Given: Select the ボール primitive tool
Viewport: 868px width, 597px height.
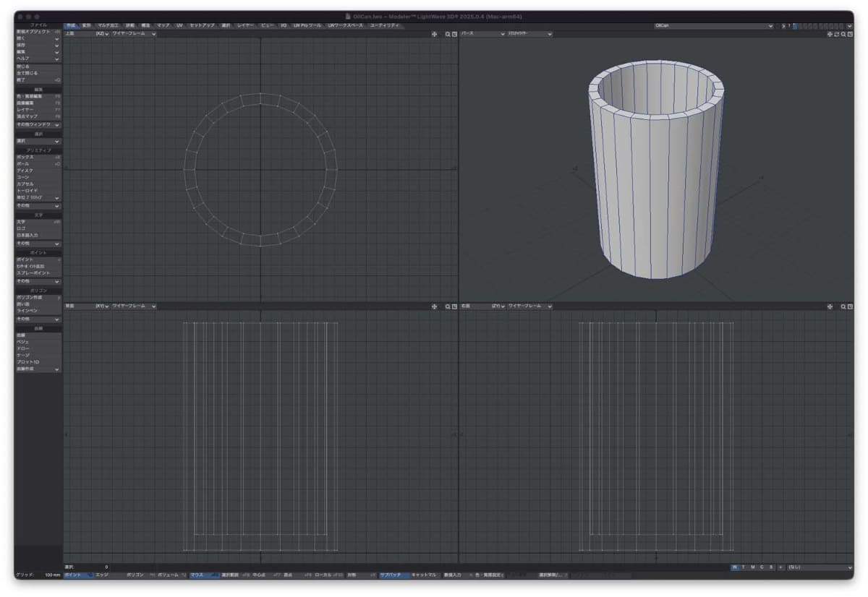Looking at the screenshot, I should click(38, 164).
